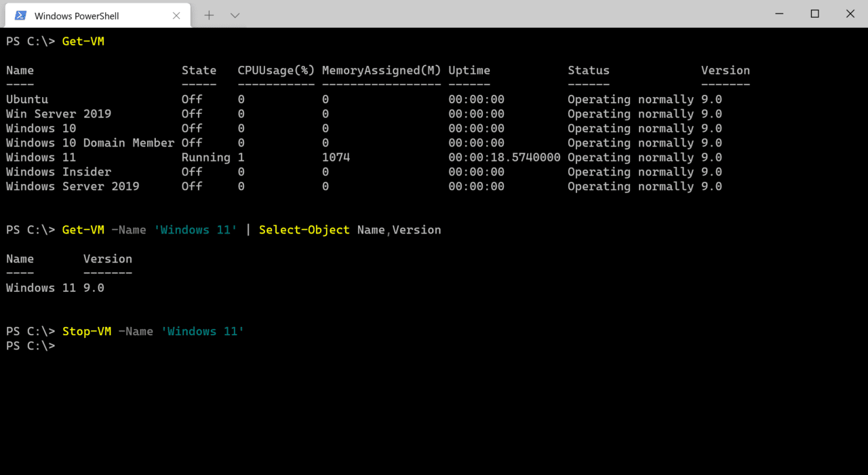Screen dimensions: 868x475
Task: Open a new tab with the plus button
Action: click(x=209, y=15)
